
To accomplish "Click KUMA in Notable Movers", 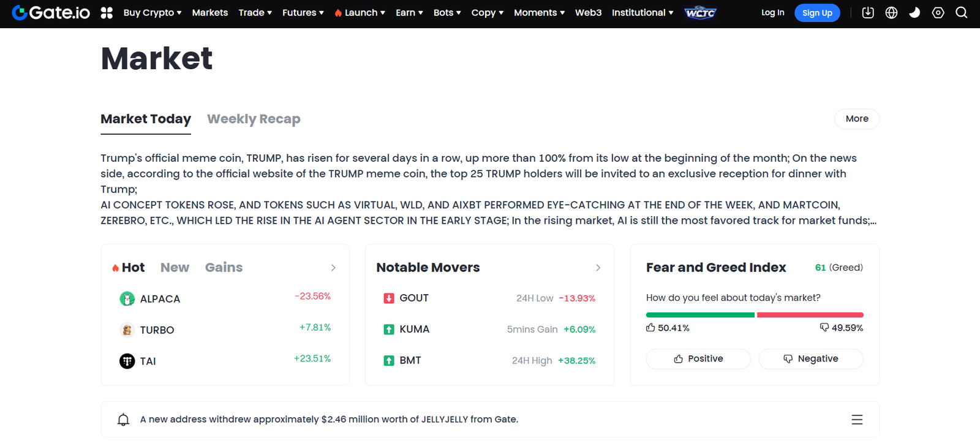I will [414, 330].
